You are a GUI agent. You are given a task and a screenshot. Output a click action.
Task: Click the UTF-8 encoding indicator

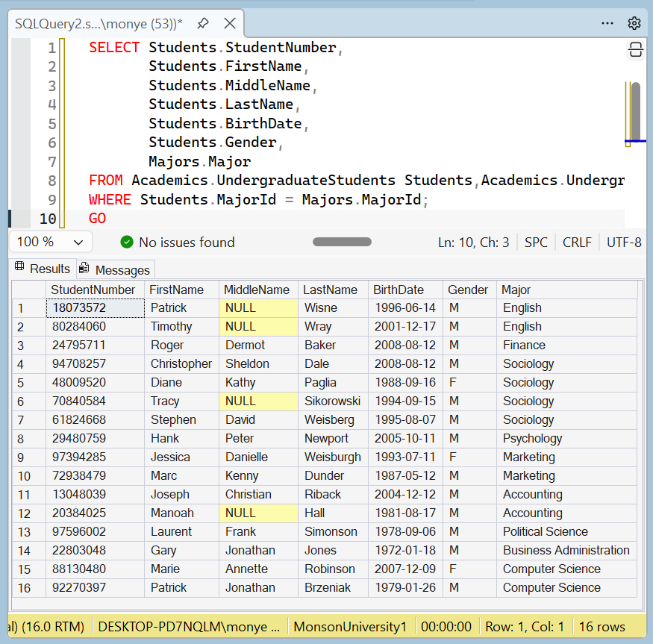(624, 243)
